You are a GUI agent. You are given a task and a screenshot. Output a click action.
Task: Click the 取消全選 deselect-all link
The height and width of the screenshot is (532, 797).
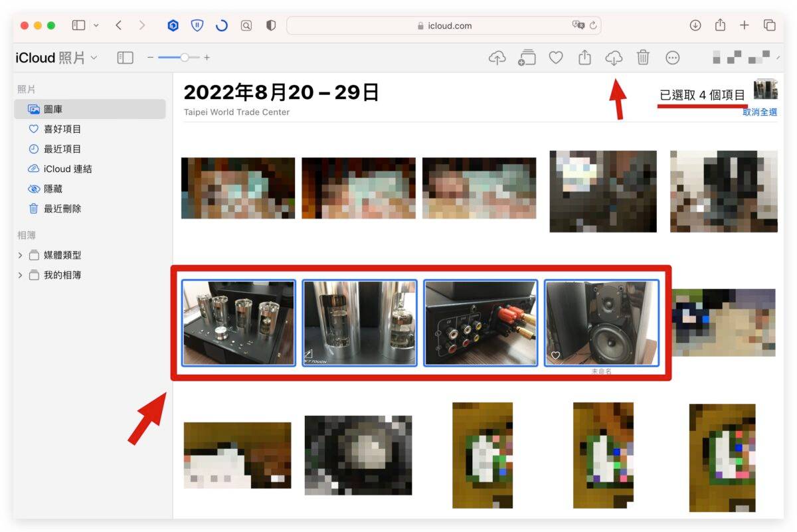[x=762, y=112]
